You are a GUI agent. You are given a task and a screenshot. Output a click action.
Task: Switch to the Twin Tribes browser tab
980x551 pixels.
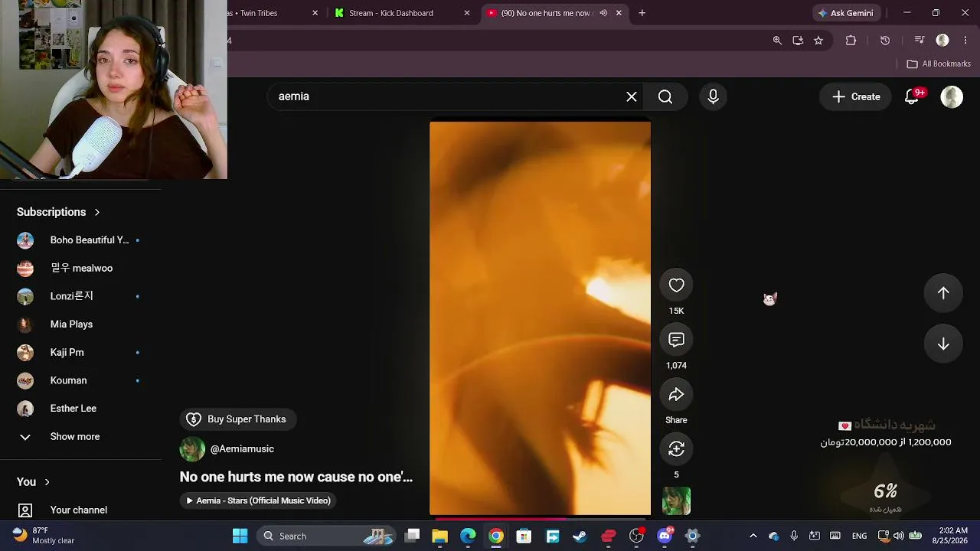click(264, 13)
